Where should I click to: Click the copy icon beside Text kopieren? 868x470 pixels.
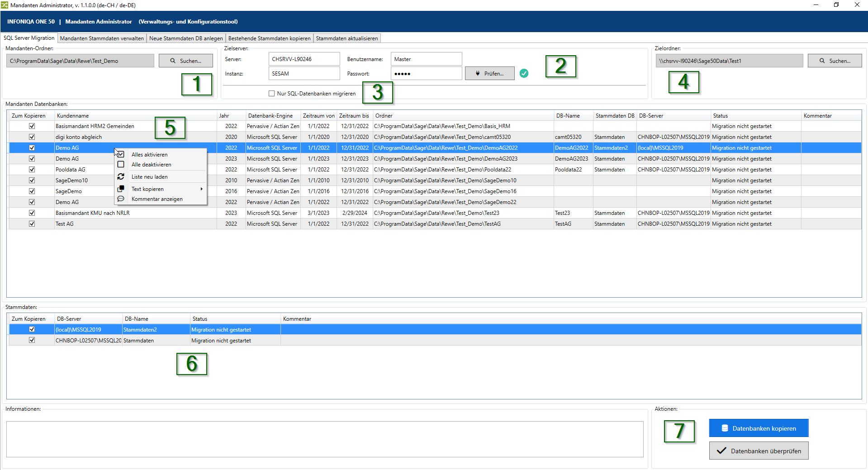(x=121, y=189)
